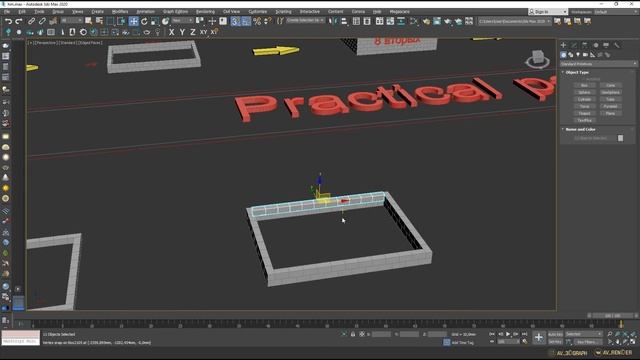The image size is (640, 360).
Task: Open the Select by Name dialog icon
Action: (x=99, y=21)
